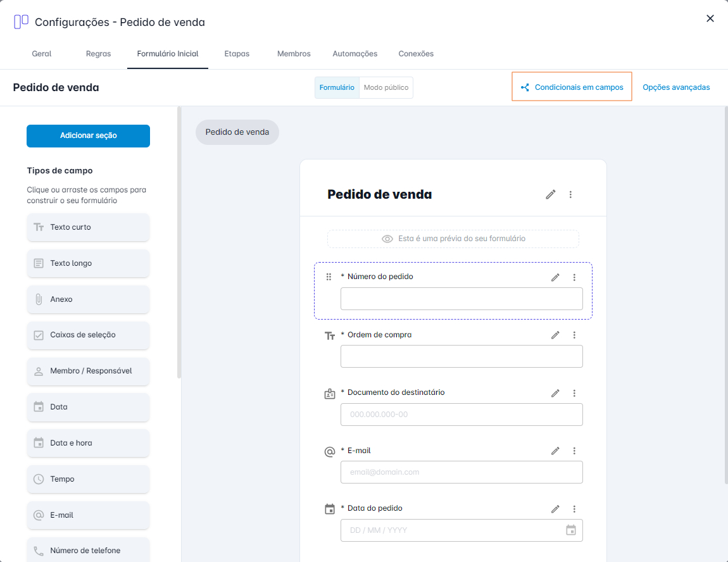This screenshot has width=728, height=562.
Task: Open Opções avançadas link
Action: (676, 87)
